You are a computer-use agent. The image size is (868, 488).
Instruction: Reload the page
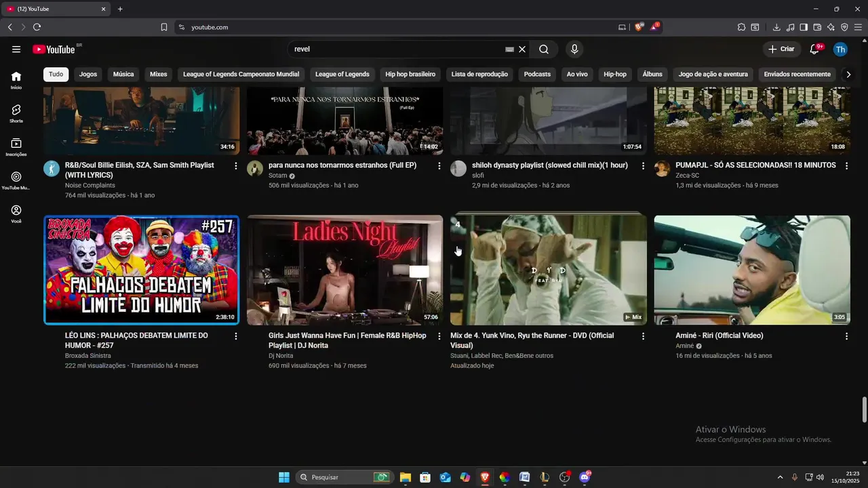(x=37, y=27)
